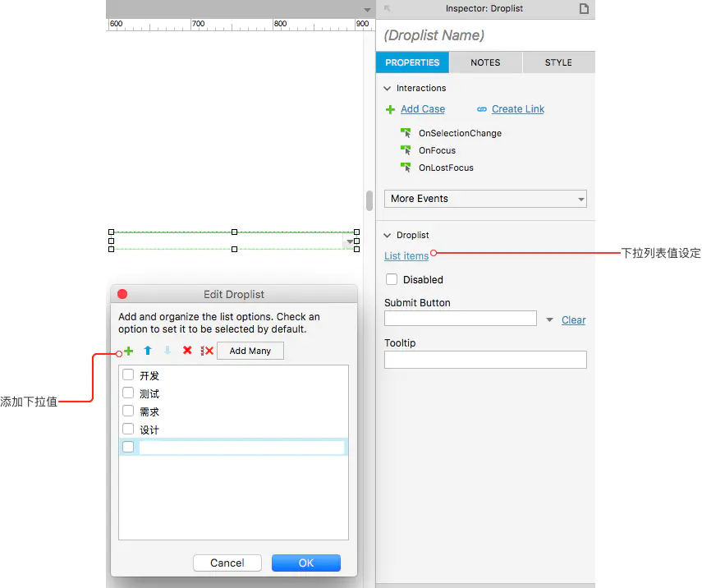Viewport: 702px width, 588px height.
Task: Click the OnFocus event label
Action: [x=437, y=150]
